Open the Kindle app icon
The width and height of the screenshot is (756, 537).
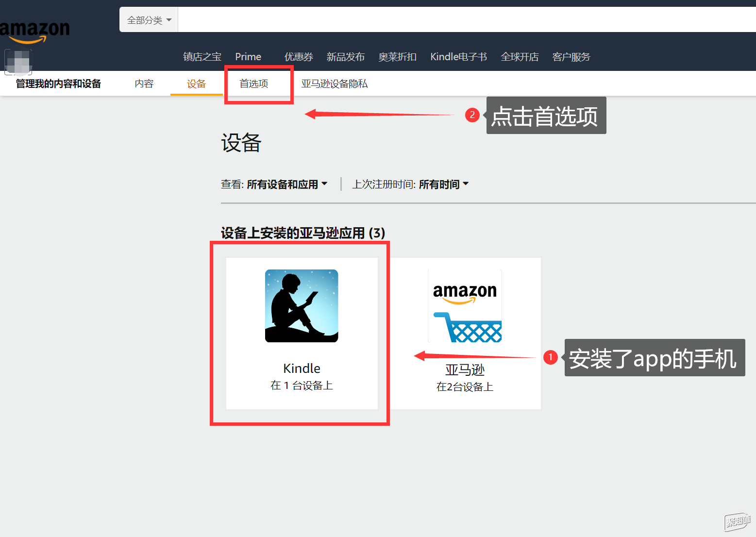click(x=302, y=306)
